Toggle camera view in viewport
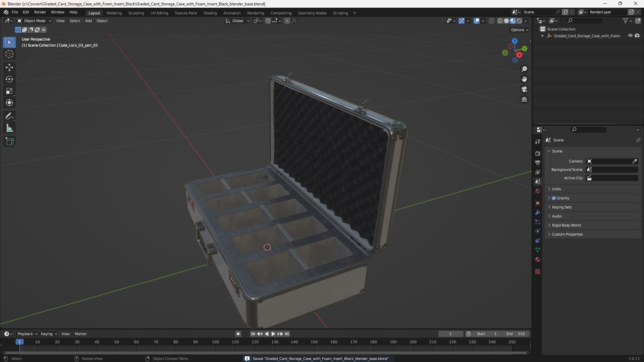644x362 pixels. [x=524, y=89]
